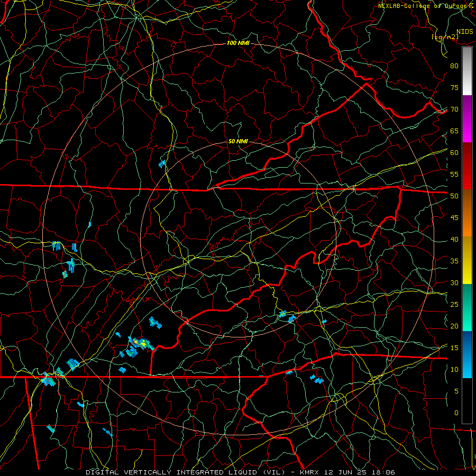Click the legend value 40

454,240
